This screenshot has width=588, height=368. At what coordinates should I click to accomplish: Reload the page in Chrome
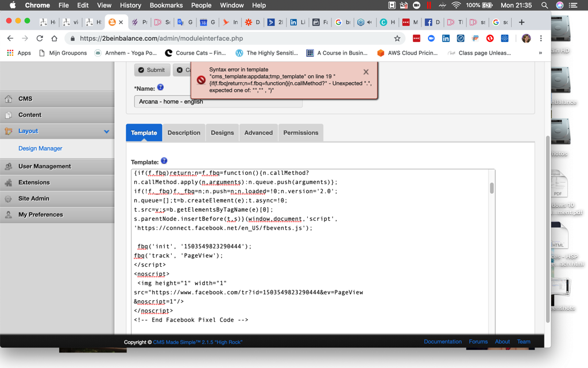(x=40, y=39)
